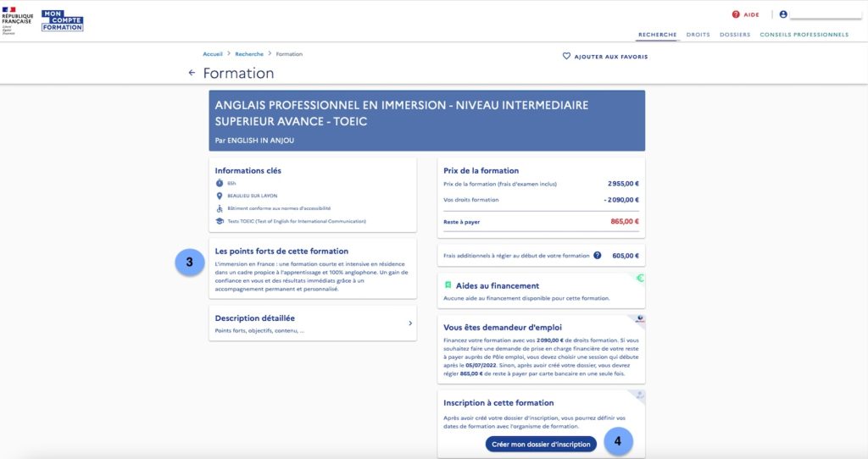This screenshot has height=459, width=868.
Task: Click the 865,00 € reste à payer value
Action: click(x=625, y=221)
